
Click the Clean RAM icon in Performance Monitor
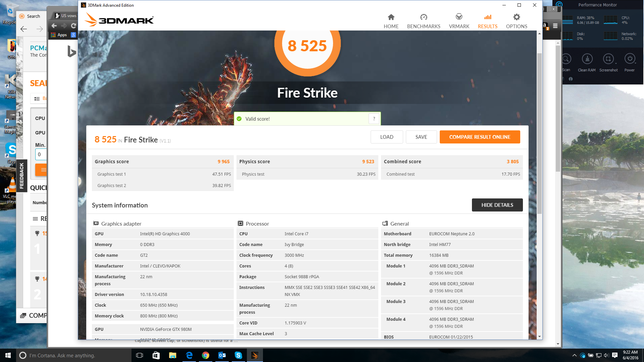point(587,59)
